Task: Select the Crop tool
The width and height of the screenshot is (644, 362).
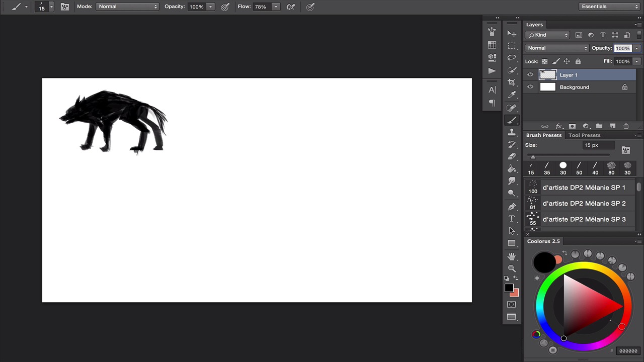Action: [x=512, y=82]
